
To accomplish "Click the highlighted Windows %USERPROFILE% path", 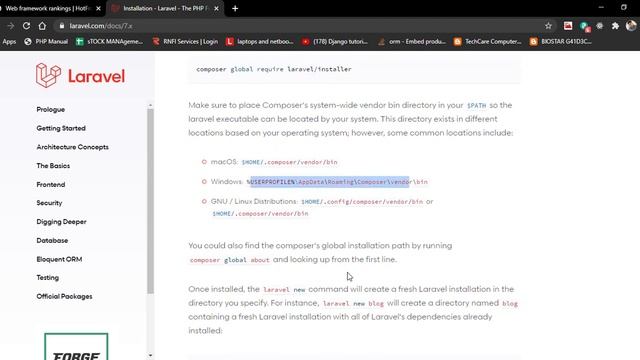I will click(337, 182).
